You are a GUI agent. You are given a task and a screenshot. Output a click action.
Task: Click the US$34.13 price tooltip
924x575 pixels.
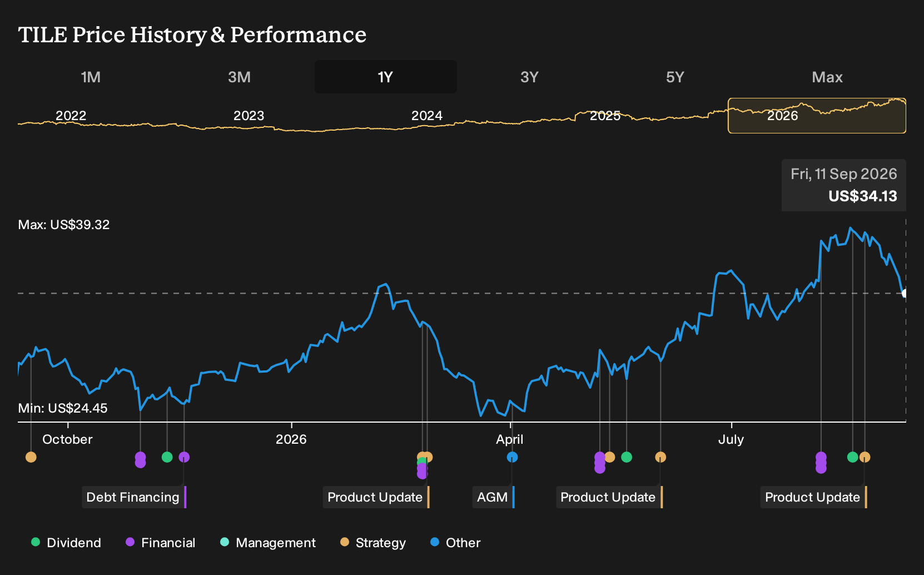(844, 185)
